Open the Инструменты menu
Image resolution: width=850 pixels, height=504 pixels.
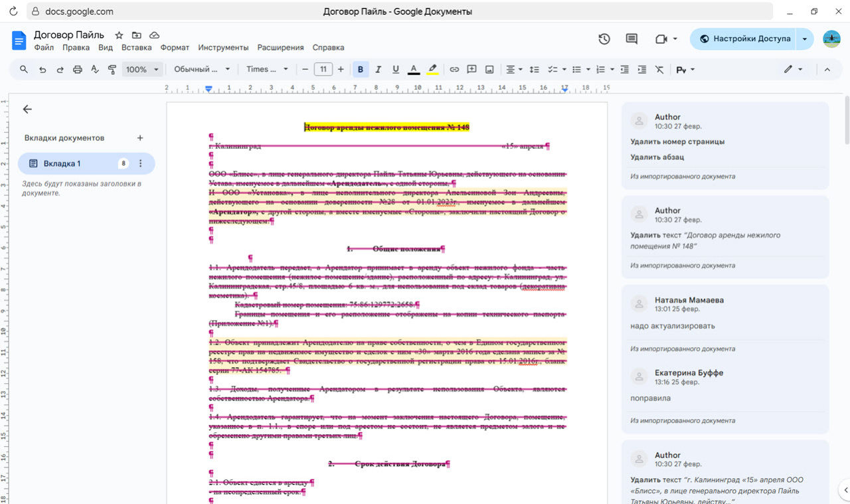(x=223, y=48)
